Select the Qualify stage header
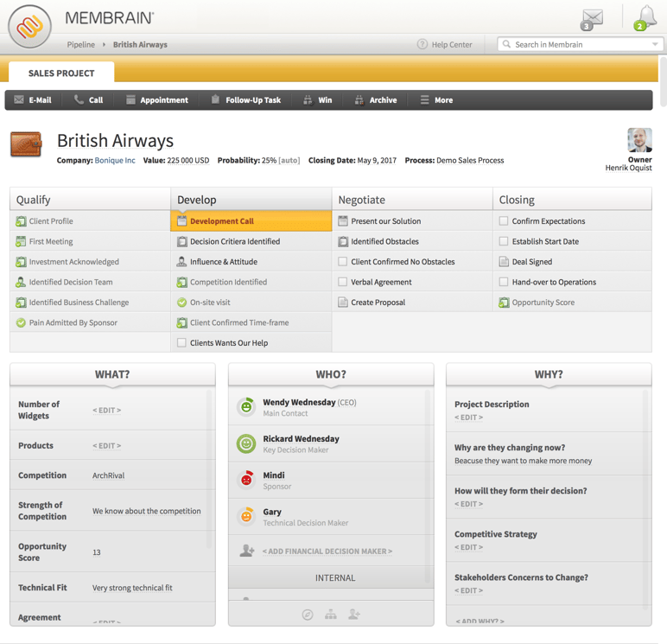This screenshot has height=644, width=667. pyautogui.click(x=90, y=199)
